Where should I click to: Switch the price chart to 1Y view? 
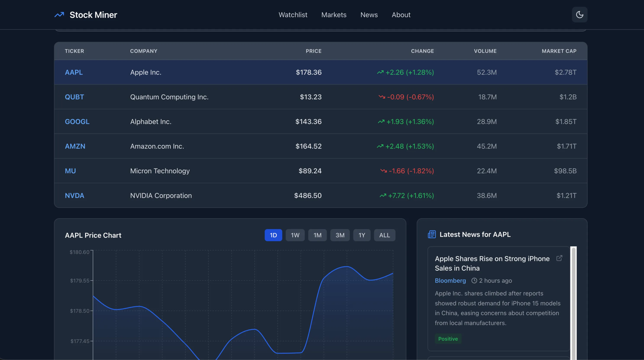361,235
